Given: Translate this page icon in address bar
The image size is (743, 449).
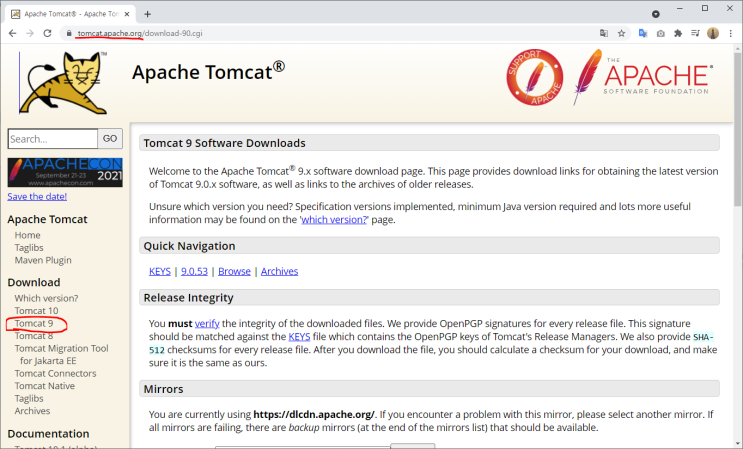Looking at the screenshot, I should (604, 33).
